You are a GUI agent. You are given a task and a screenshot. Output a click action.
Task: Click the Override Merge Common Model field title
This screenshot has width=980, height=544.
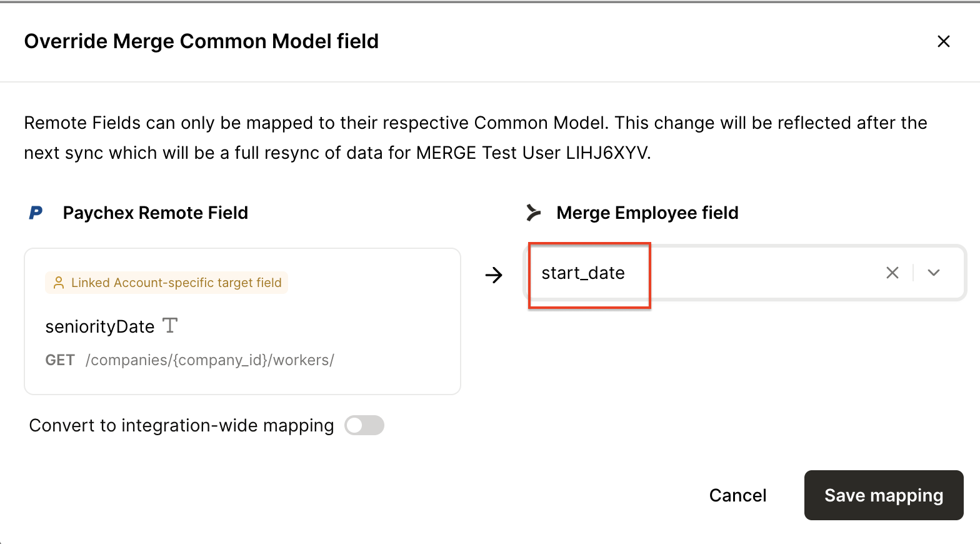click(x=201, y=41)
